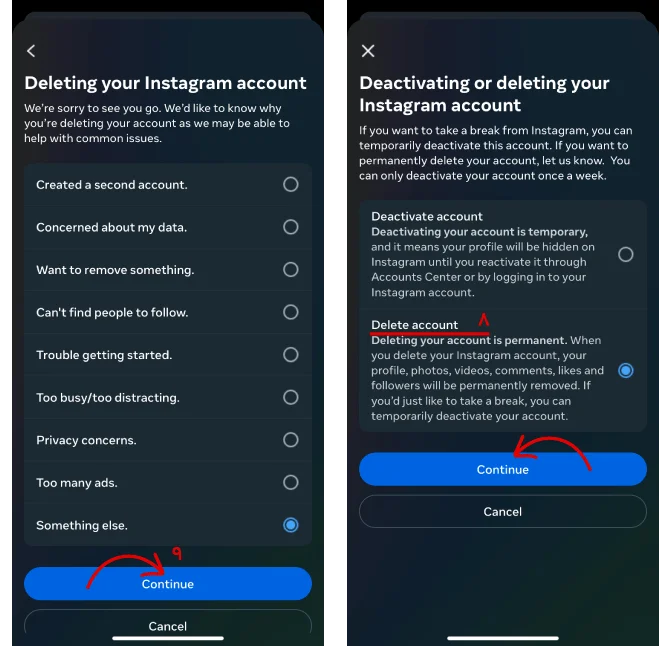Tap the 'Deactivate account' heading text
The image size is (671, 646).
(x=427, y=216)
